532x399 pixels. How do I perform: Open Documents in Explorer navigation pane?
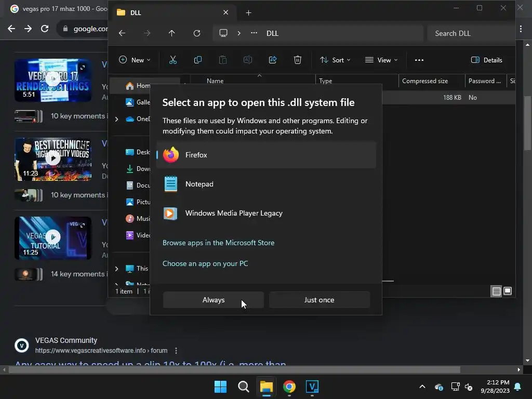(137, 185)
